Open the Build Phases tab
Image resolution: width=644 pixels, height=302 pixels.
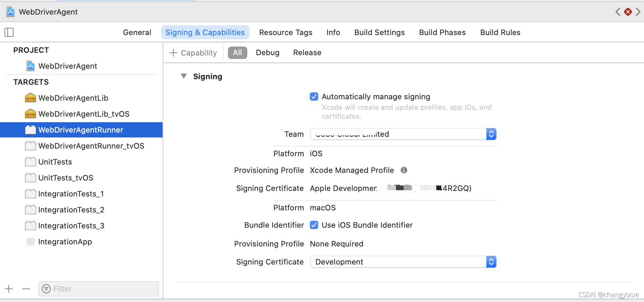pos(442,32)
